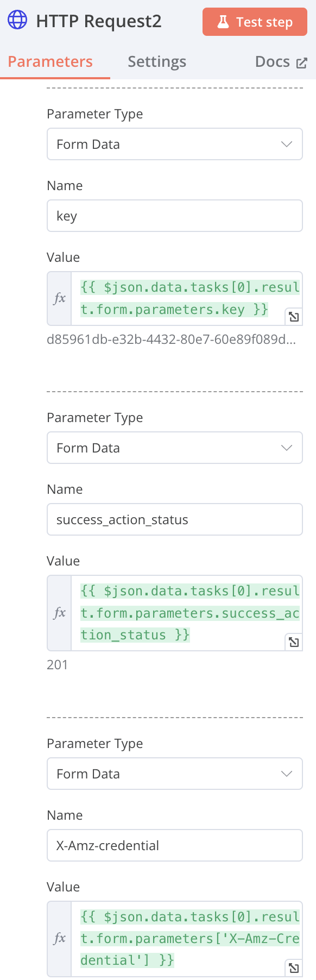The width and height of the screenshot is (316, 980).
Task: Click the HTTP Request globe node icon
Action: tap(17, 20)
